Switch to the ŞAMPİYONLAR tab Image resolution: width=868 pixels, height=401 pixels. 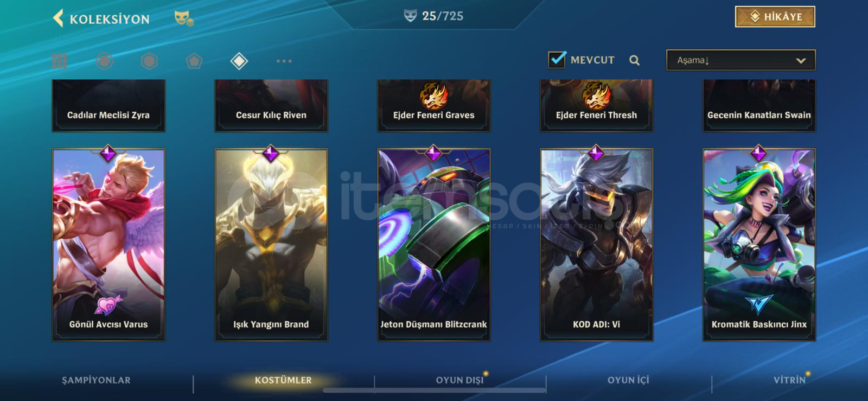[96, 380]
